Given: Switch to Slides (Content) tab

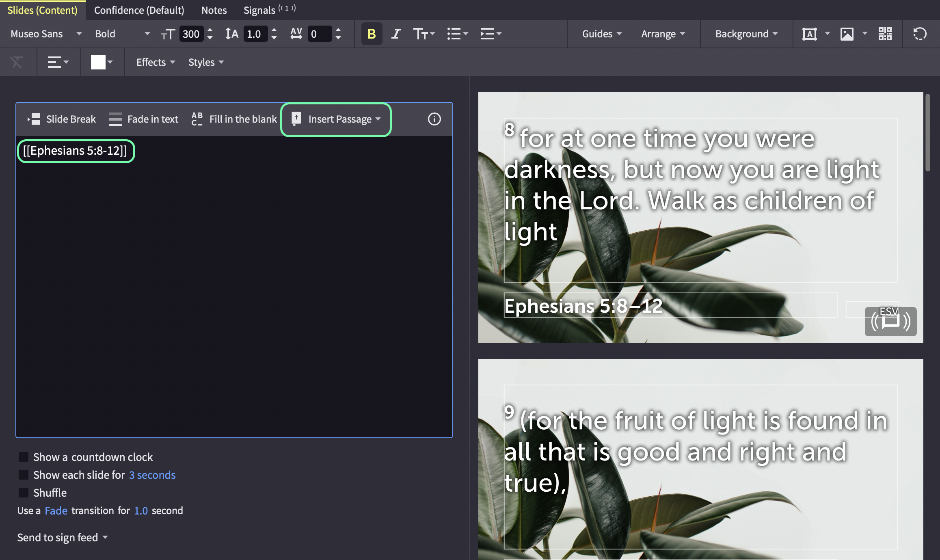Looking at the screenshot, I should click(x=43, y=10).
